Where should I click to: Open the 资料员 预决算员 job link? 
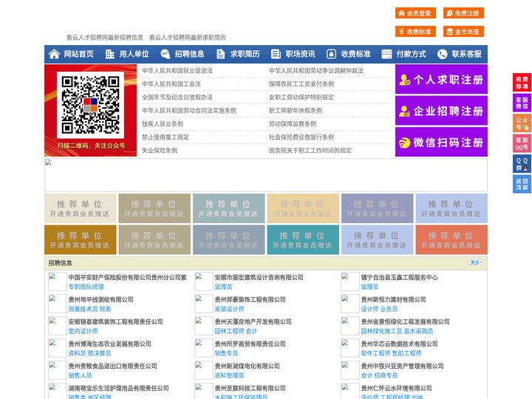point(89,353)
